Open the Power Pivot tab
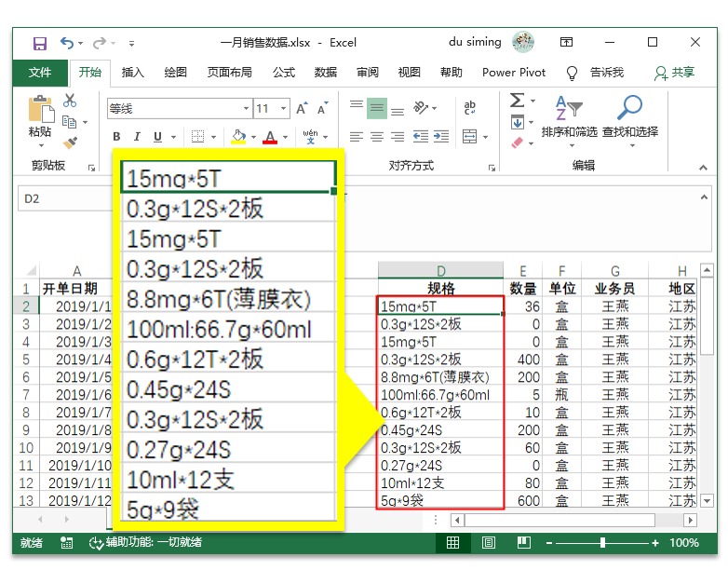Screen dimensions: 728x584 coord(514,73)
